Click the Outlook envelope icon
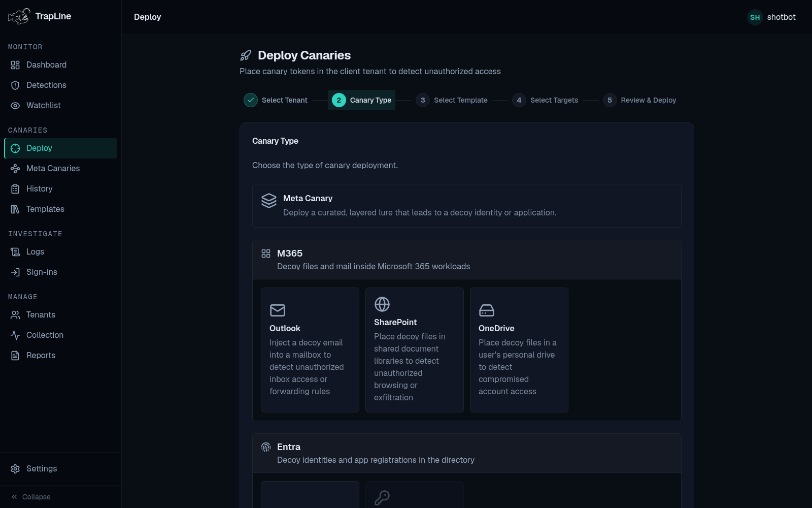Image resolution: width=812 pixels, height=508 pixels. (x=278, y=310)
